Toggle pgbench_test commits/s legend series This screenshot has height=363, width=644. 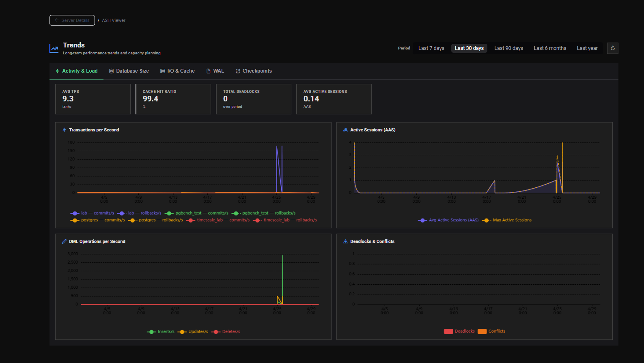point(196,213)
